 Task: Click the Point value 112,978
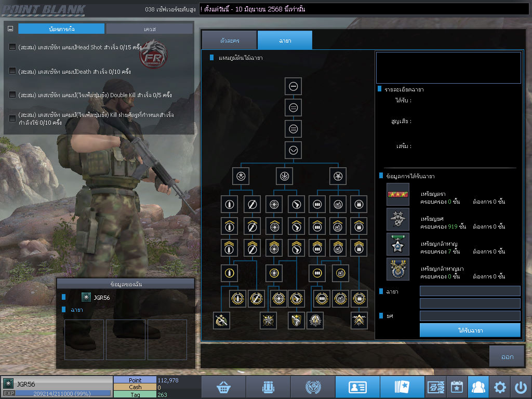click(x=168, y=380)
